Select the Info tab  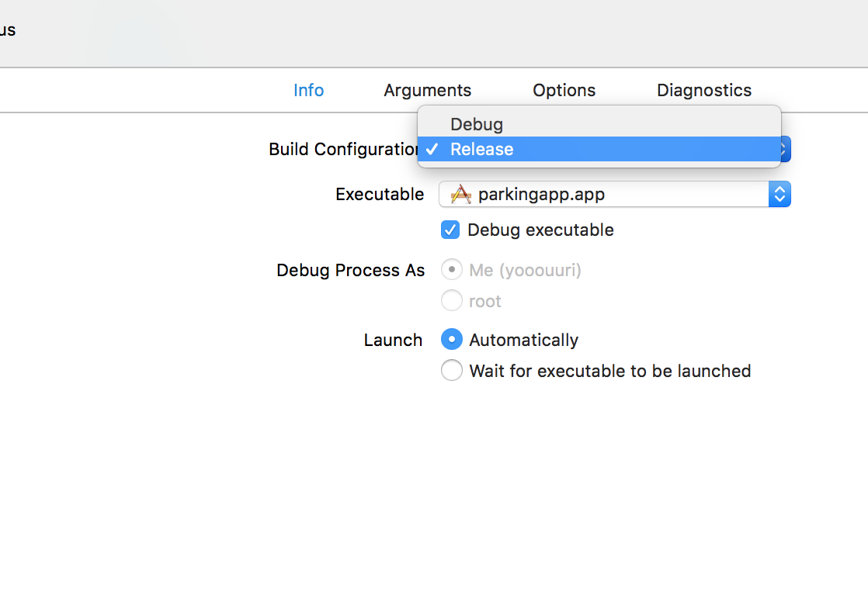(308, 90)
